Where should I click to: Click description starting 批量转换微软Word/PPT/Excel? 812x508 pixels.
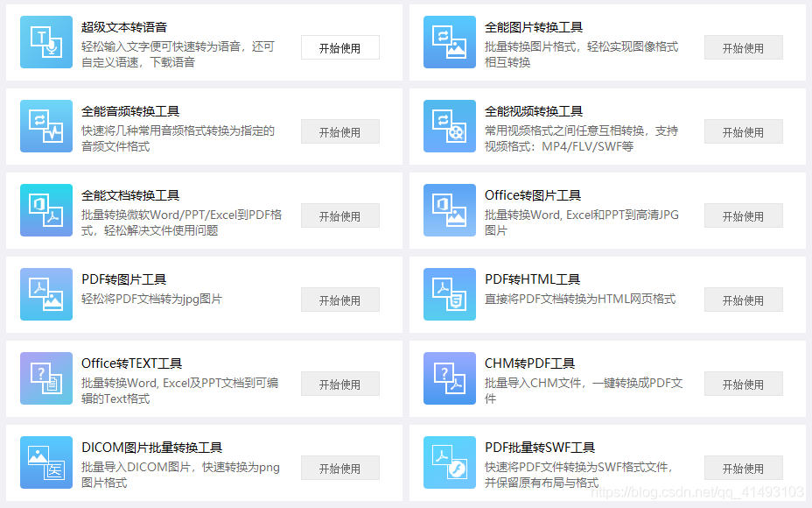pos(182,222)
